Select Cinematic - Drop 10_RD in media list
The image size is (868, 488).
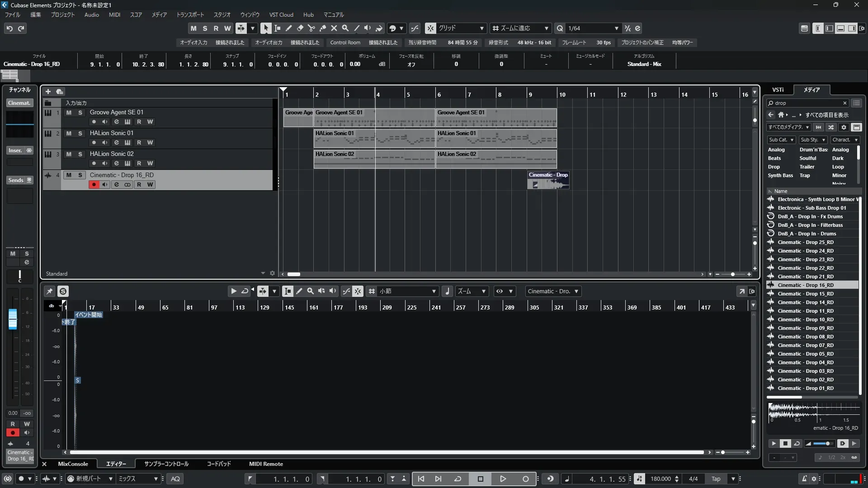coord(805,319)
